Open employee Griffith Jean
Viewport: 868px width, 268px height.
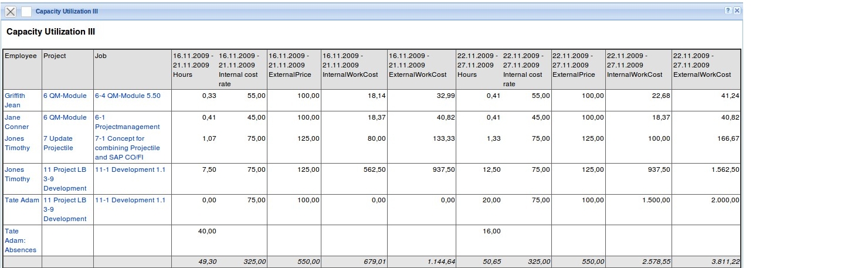click(15, 100)
